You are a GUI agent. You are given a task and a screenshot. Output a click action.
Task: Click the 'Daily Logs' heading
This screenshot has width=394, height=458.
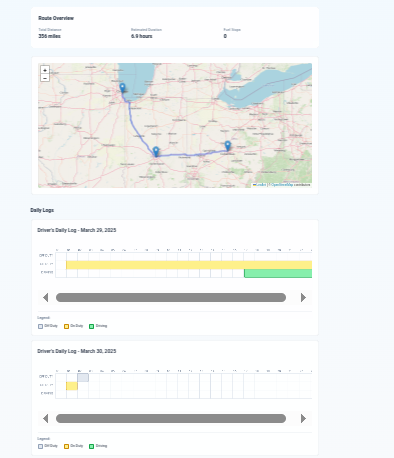[x=42, y=210]
